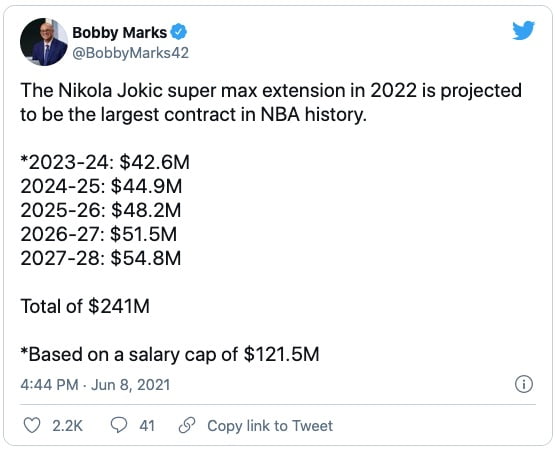This screenshot has width=555, height=449.
Task: Click the chain link icon
Action: 187,425
